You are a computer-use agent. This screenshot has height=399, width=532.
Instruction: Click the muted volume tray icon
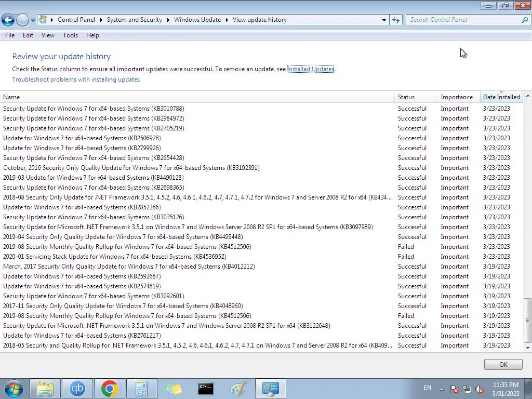click(x=480, y=389)
